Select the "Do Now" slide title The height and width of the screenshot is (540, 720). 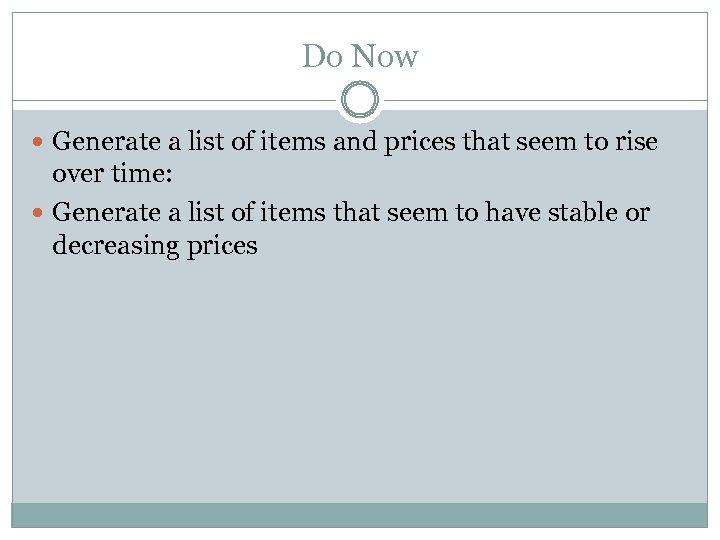[360, 57]
